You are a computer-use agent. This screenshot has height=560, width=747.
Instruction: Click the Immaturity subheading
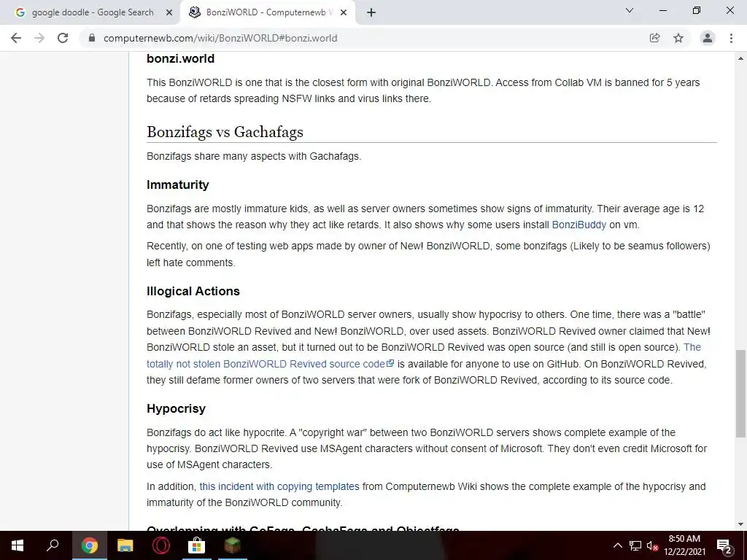pos(178,184)
